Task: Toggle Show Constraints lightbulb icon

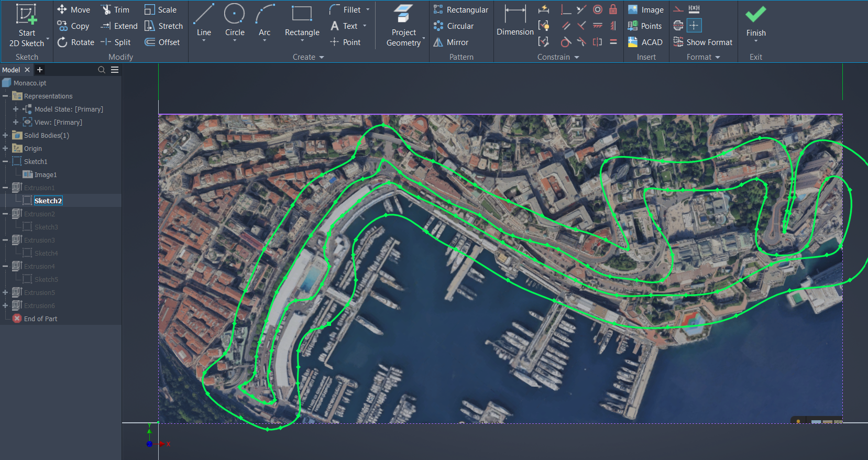Action: (544, 26)
